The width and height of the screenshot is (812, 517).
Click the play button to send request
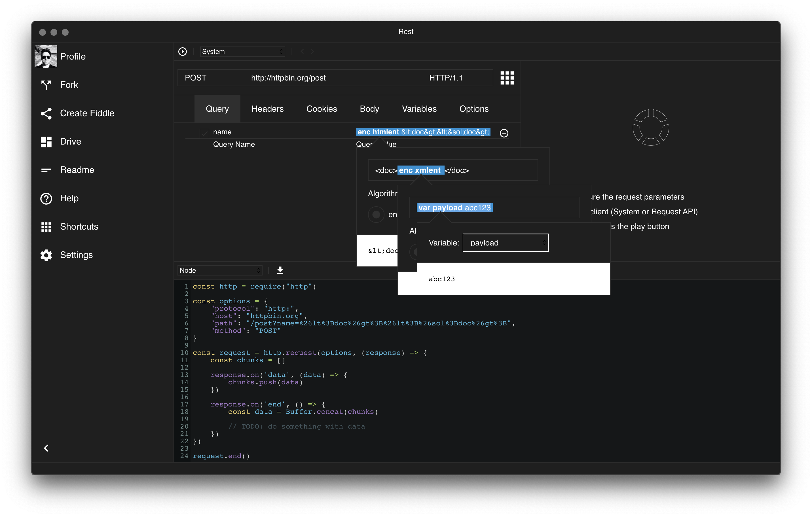click(x=182, y=52)
